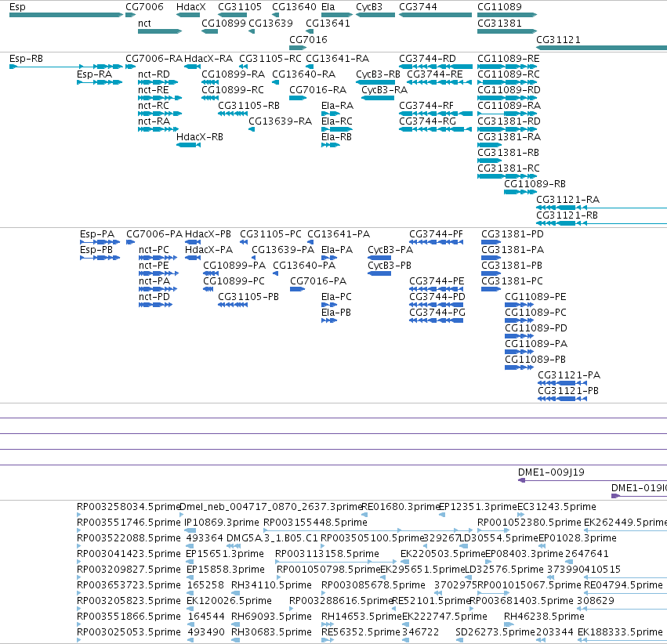Select the EP12351.3prime EST feature

click(x=442, y=515)
